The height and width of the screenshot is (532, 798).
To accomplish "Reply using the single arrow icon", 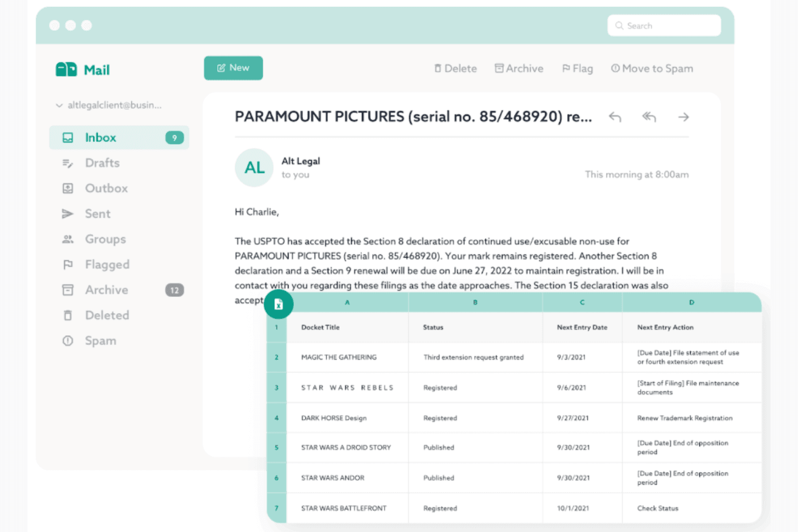I will (x=615, y=117).
